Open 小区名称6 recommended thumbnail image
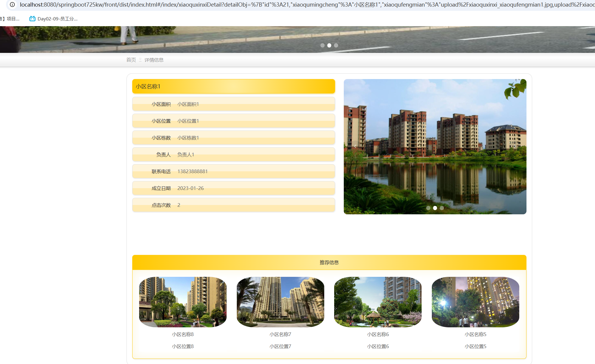Viewport: 595px width, 364px height. (378, 302)
